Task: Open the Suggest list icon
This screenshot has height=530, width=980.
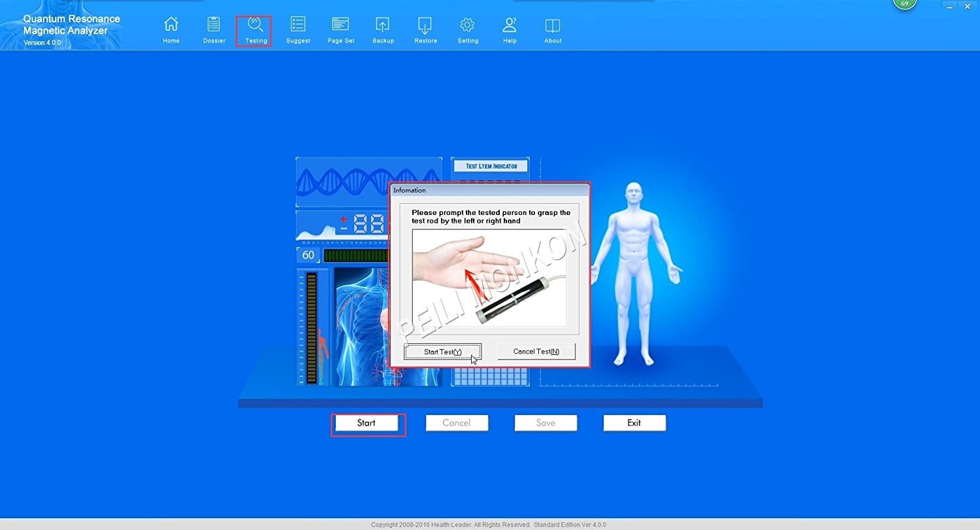Action: point(298,25)
